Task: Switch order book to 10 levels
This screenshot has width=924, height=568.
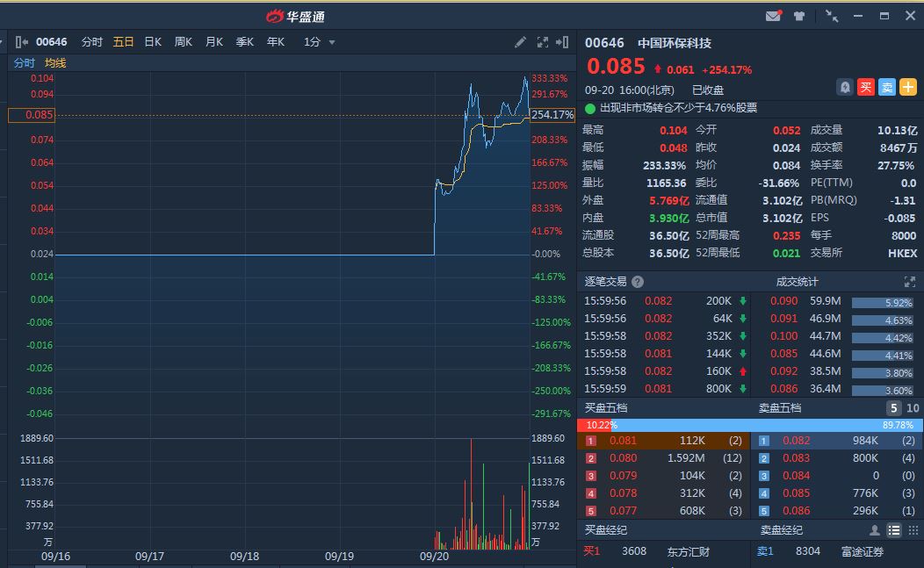Action: pyautogui.click(x=913, y=408)
